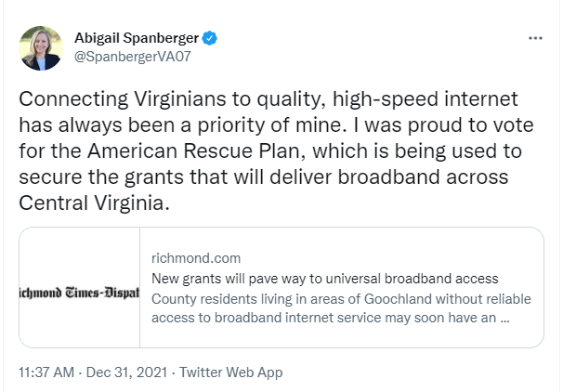The image size is (563, 392).
Task: Click Abigail Spanberger's profile avatar
Action: click(x=41, y=48)
